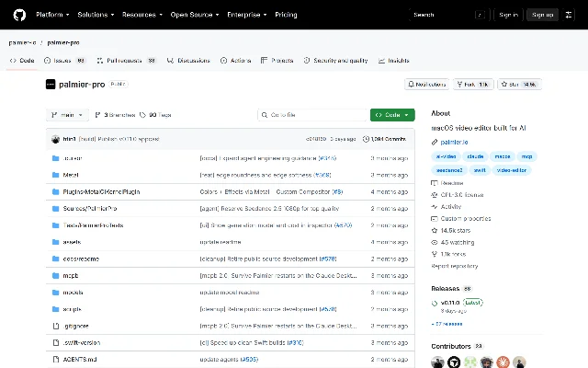Expand the Solutions menu

click(96, 15)
